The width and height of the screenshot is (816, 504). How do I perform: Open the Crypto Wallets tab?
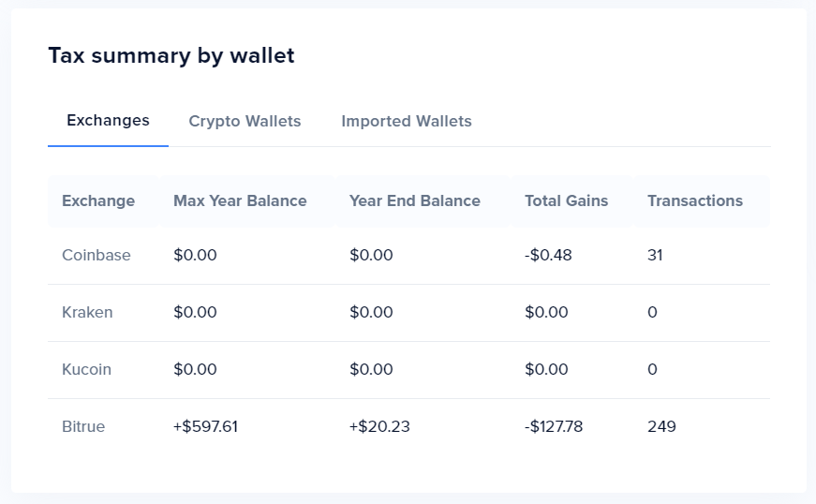click(245, 122)
